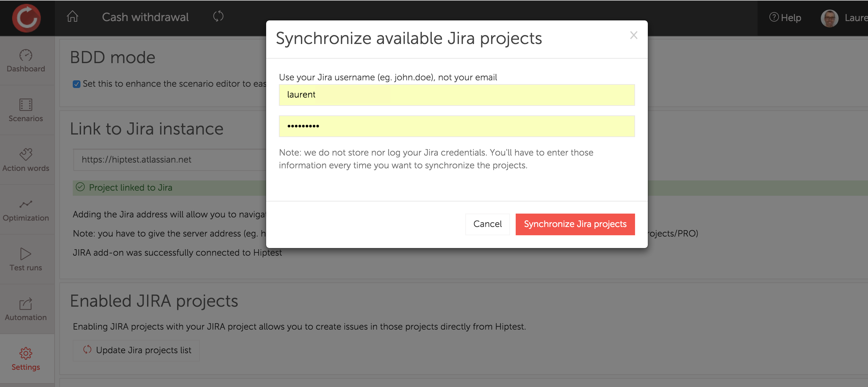Screen dimensions: 868x387
Task: Click the 'BDD mode' heading
Action: (x=113, y=58)
